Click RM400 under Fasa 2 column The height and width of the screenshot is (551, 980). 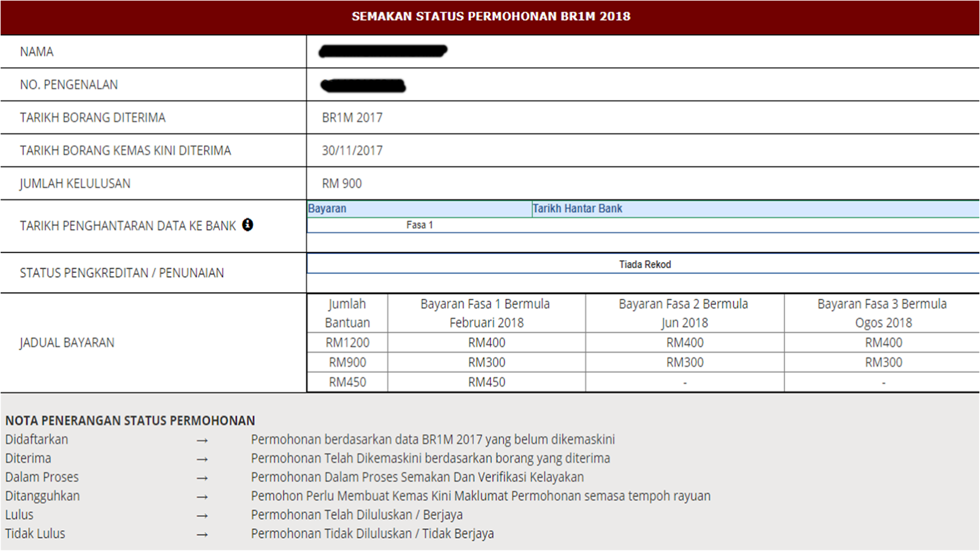(685, 343)
